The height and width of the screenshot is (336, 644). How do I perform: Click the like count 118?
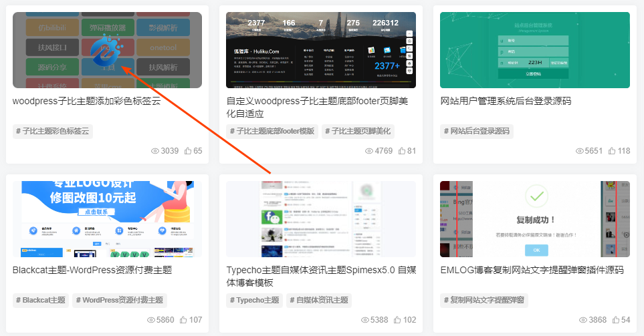[624, 151]
